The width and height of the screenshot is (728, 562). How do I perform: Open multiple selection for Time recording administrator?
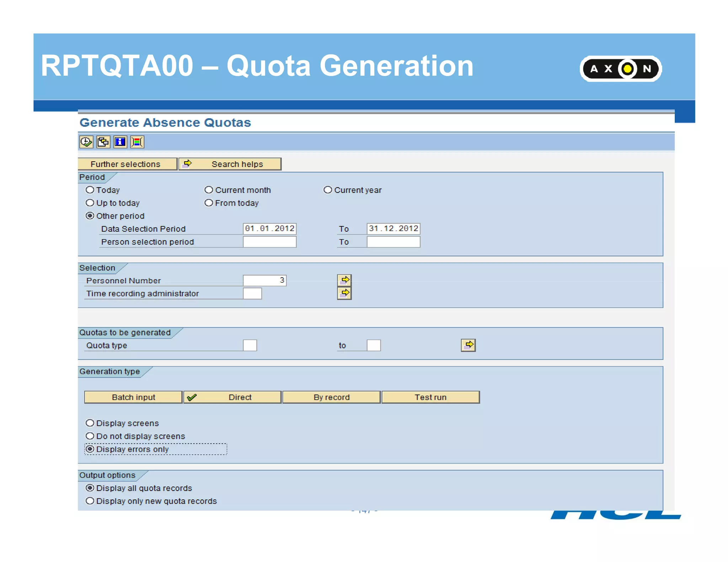[344, 293]
